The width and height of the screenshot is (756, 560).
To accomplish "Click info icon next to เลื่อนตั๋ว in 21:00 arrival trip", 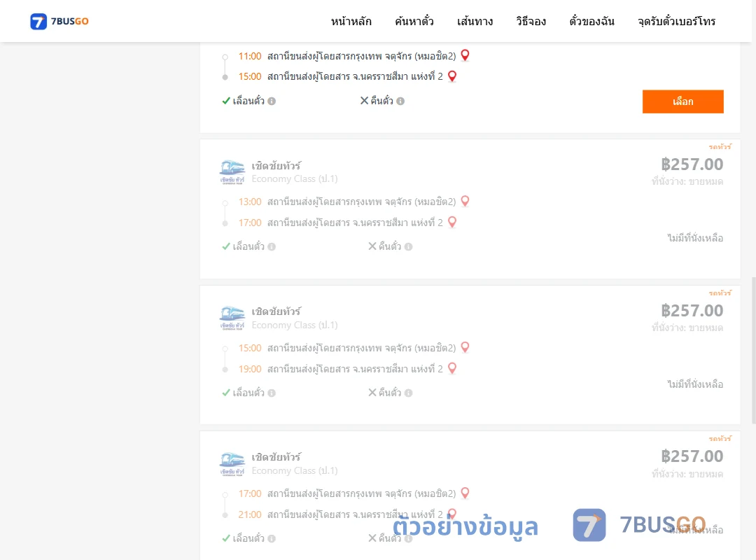I will (272, 538).
